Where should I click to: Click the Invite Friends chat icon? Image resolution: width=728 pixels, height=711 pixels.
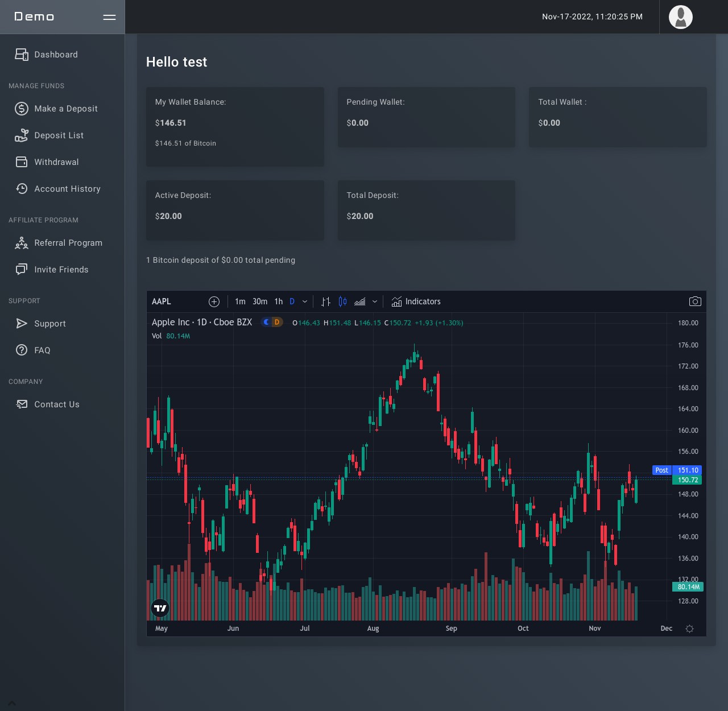pos(22,270)
